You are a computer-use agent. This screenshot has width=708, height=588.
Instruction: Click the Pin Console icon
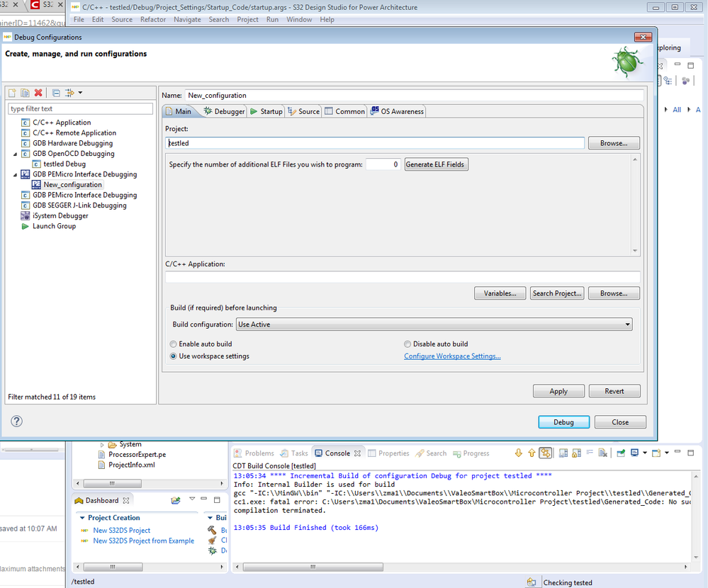(x=621, y=453)
